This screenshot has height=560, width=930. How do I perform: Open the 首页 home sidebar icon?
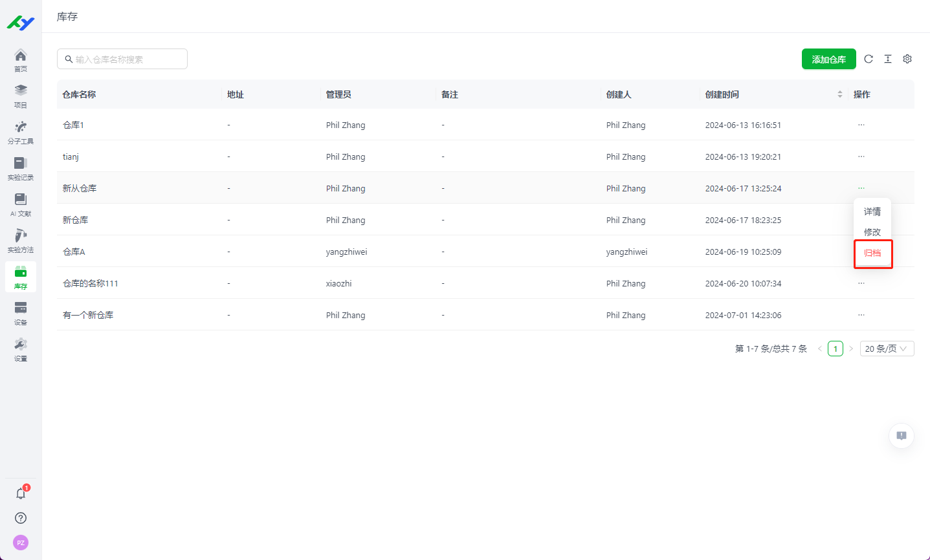click(x=21, y=59)
